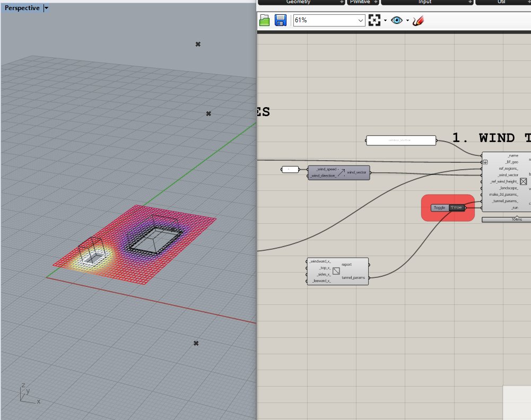Screen dimensions: 531x420
Task: Save the Grasshopper document with floppy icon
Action: pyautogui.click(x=281, y=20)
